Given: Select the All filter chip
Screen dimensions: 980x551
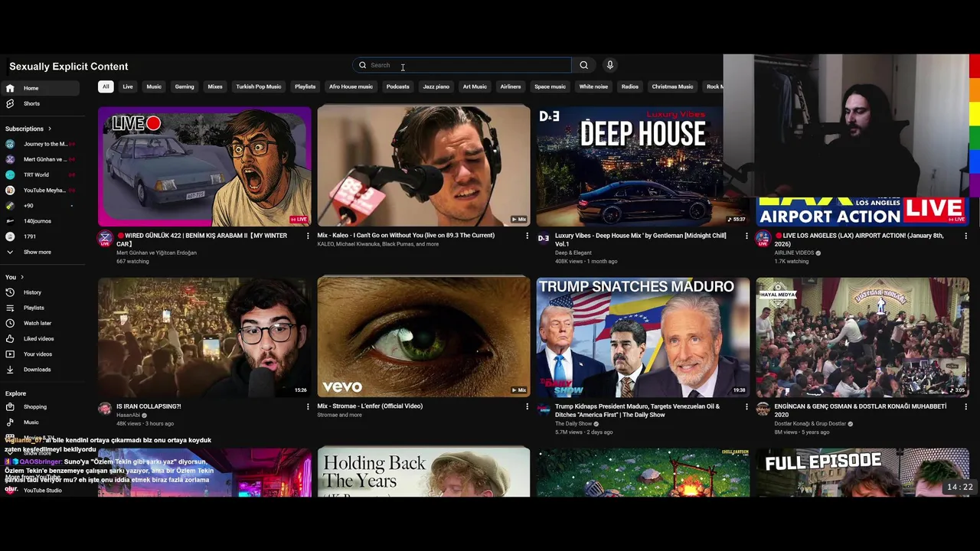Looking at the screenshot, I should click(106, 86).
